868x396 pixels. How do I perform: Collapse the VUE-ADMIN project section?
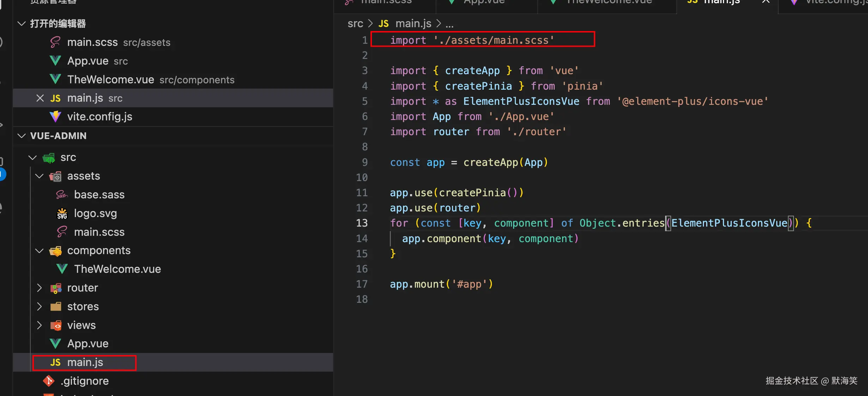(22, 136)
